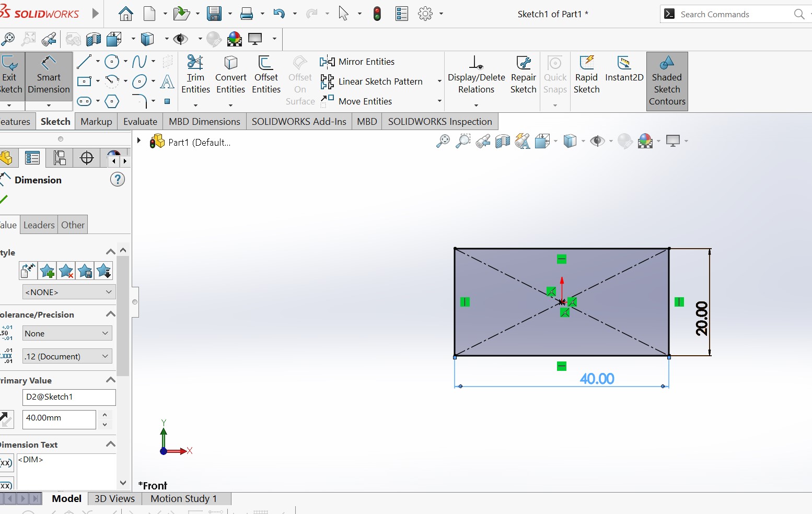This screenshot has width=812, height=514.
Task: Undo the last action
Action: [279, 14]
